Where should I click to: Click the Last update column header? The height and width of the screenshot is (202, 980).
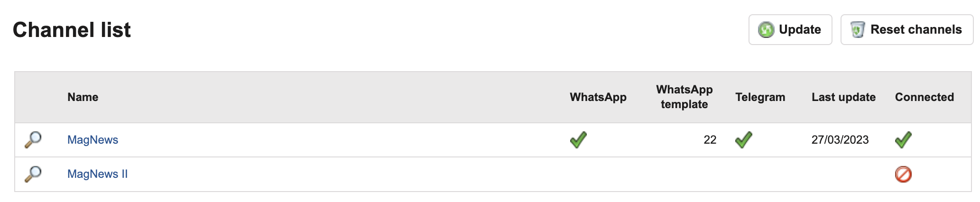[843, 97]
